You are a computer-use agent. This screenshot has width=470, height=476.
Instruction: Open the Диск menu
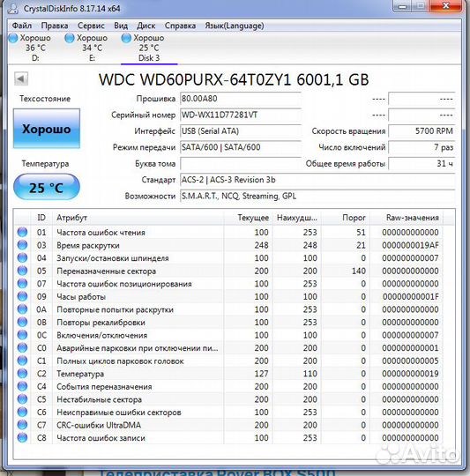[x=146, y=26]
